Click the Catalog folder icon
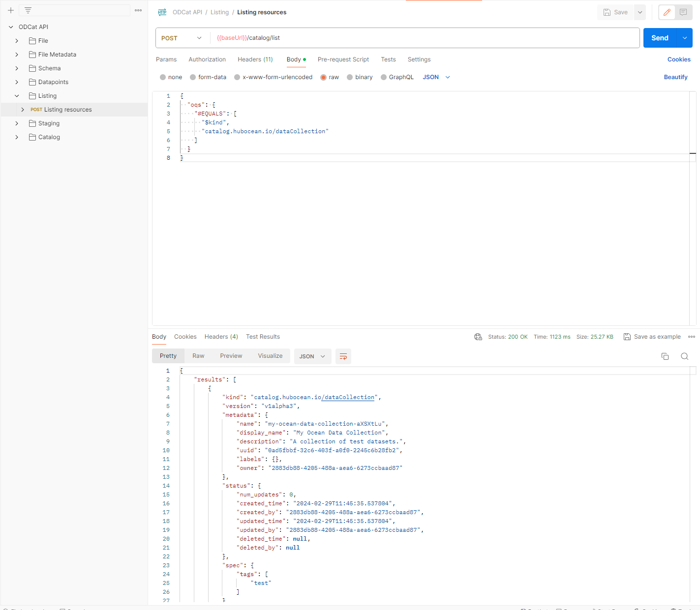The width and height of the screenshot is (700, 610). click(x=32, y=137)
